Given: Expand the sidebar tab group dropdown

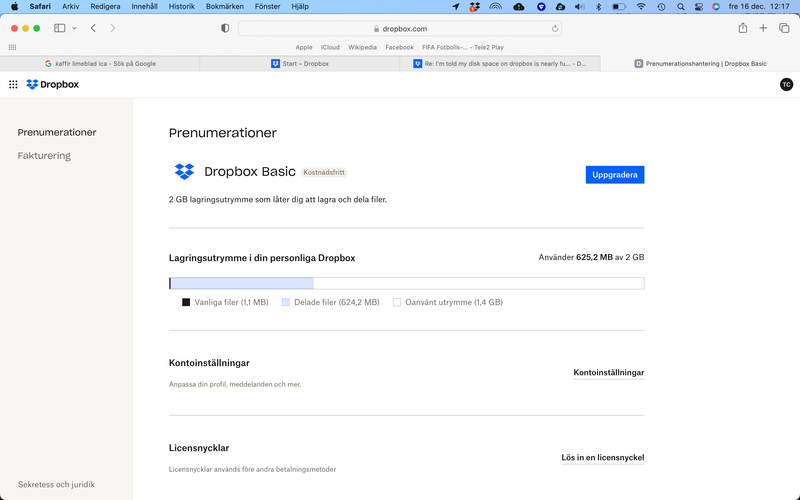Looking at the screenshot, I should click(74, 28).
